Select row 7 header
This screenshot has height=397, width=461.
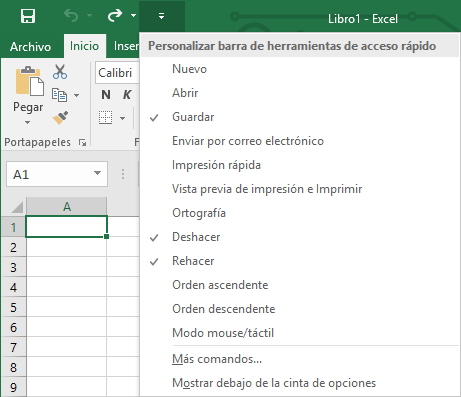13,347
